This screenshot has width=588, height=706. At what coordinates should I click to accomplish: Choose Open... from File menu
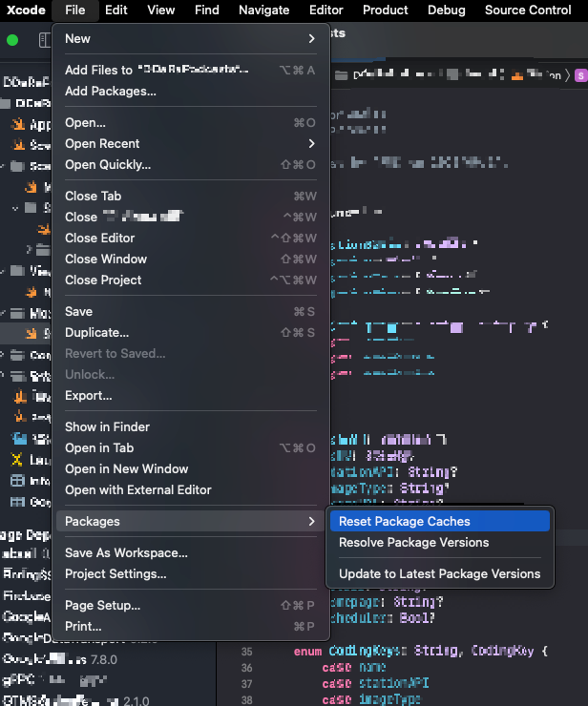click(x=191, y=122)
